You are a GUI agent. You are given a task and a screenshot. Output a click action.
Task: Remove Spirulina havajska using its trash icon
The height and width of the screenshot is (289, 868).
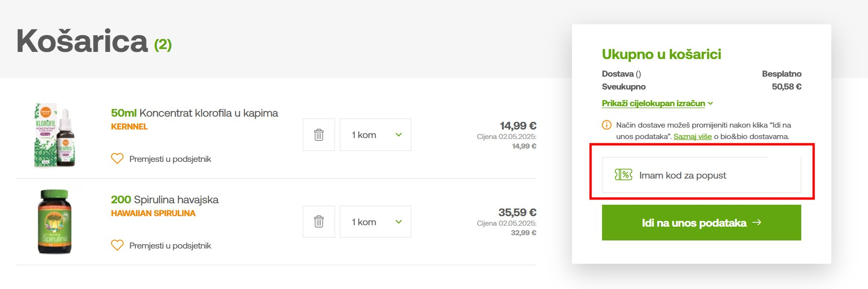click(319, 222)
